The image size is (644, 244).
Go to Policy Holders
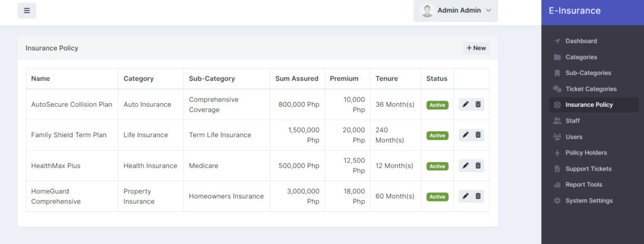(x=594, y=153)
